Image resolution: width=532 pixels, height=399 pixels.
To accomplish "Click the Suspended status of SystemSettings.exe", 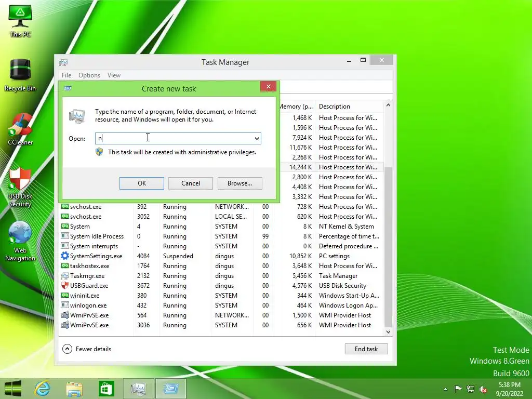I will 178,256.
